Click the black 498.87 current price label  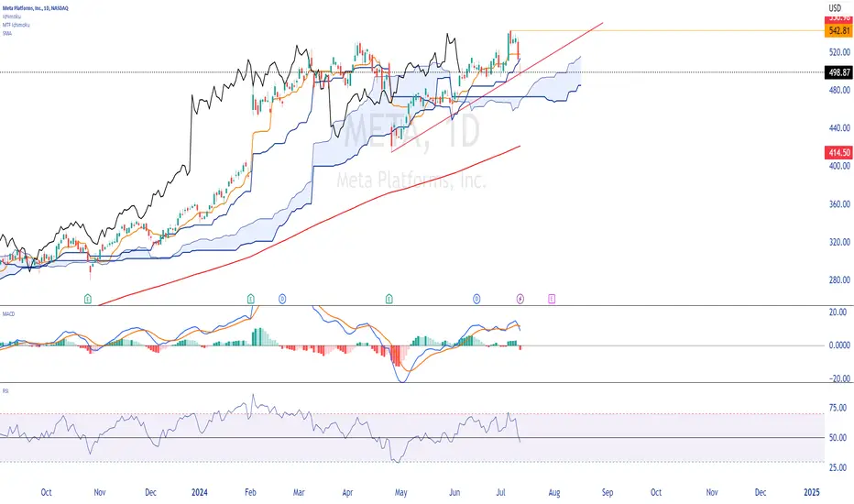click(838, 71)
